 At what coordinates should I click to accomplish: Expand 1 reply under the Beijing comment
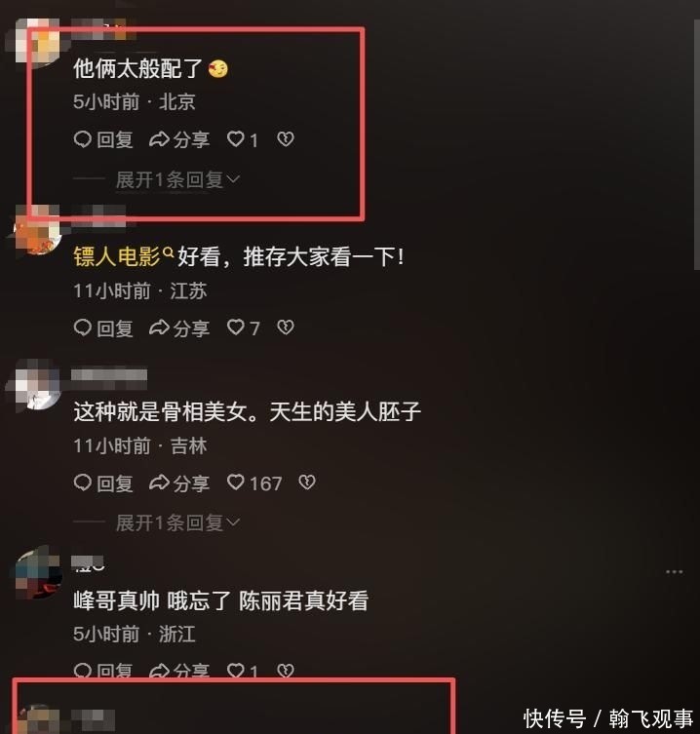[x=177, y=179]
